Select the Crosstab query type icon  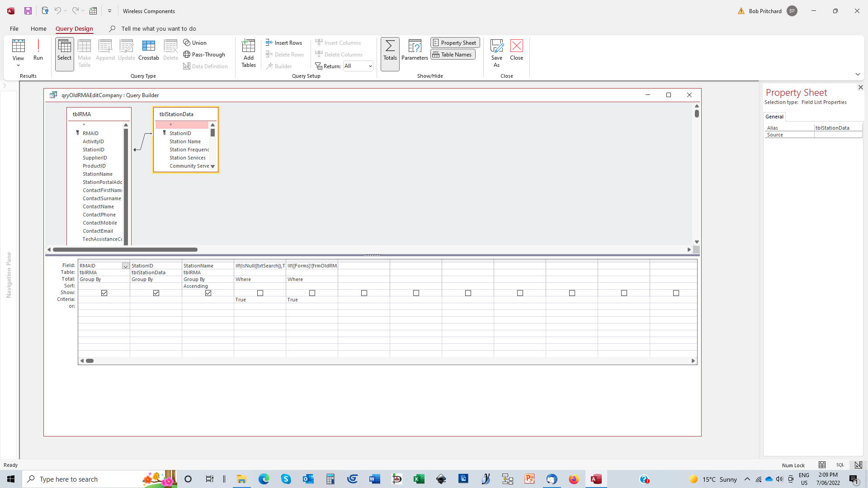(148, 50)
